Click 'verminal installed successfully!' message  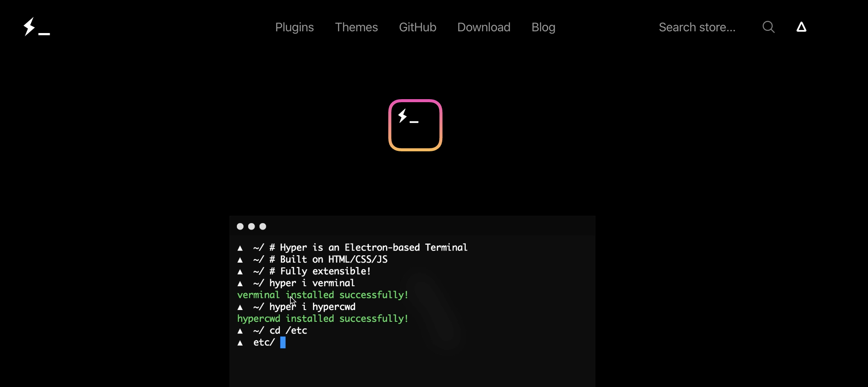[x=323, y=295]
